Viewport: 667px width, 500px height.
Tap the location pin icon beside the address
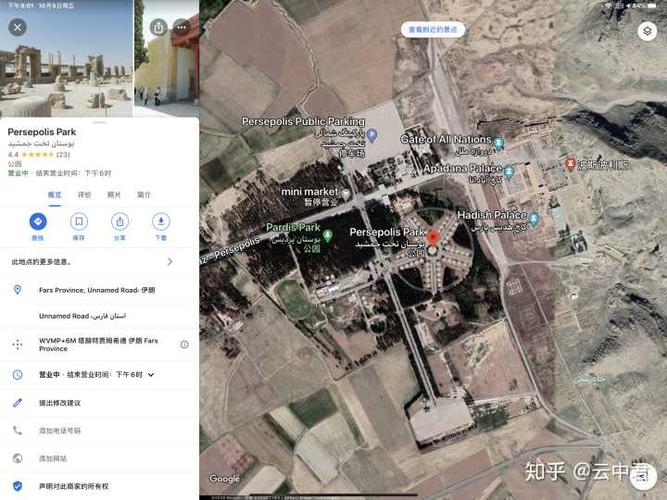(17, 290)
